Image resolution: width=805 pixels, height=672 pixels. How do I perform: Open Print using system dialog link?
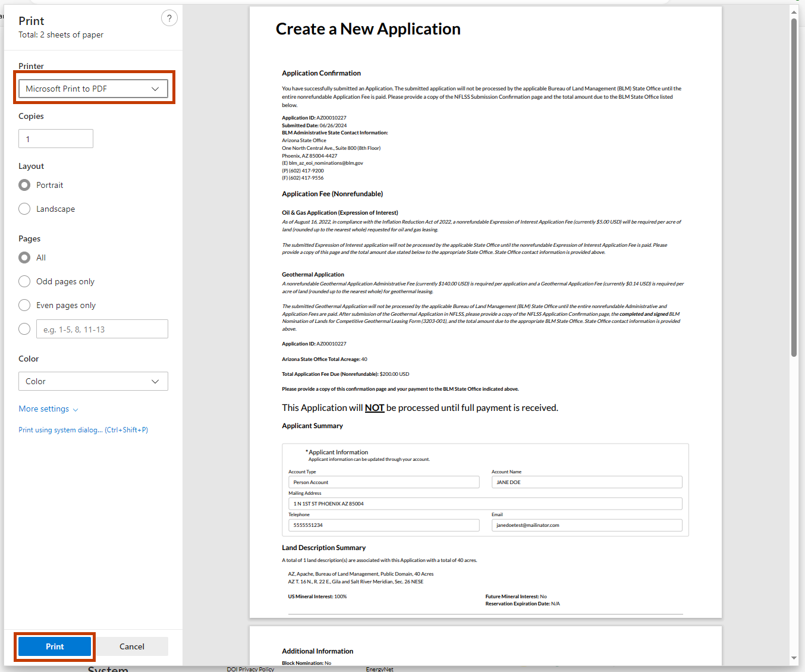(83, 430)
